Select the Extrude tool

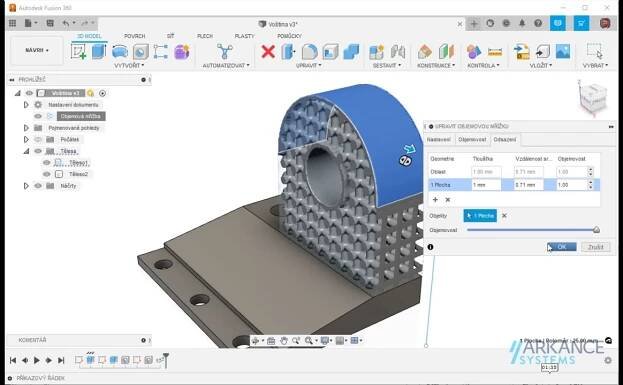coord(99,52)
